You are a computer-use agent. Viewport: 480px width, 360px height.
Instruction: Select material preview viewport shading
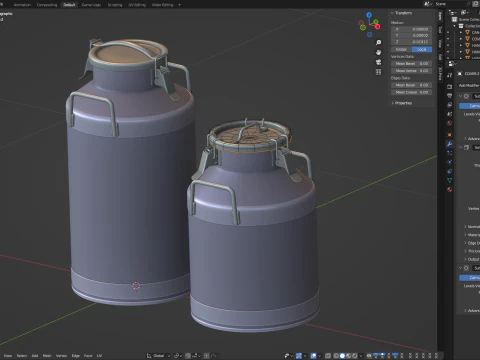coord(349,356)
